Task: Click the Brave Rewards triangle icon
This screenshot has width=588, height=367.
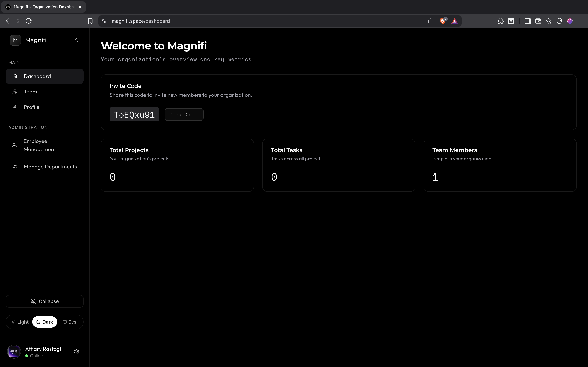Action: coord(454,21)
